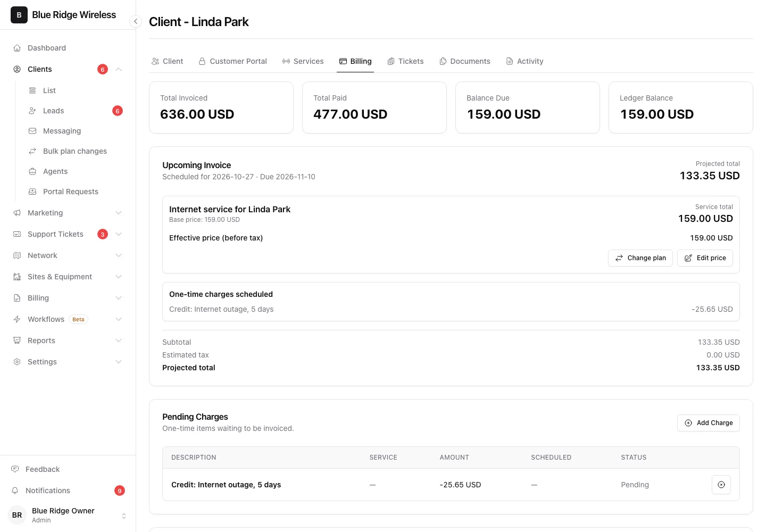Click the Balance Due amount 159.00 USD
Image resolution: width=766 pixels, height=532 pixels.
point(503,114)
